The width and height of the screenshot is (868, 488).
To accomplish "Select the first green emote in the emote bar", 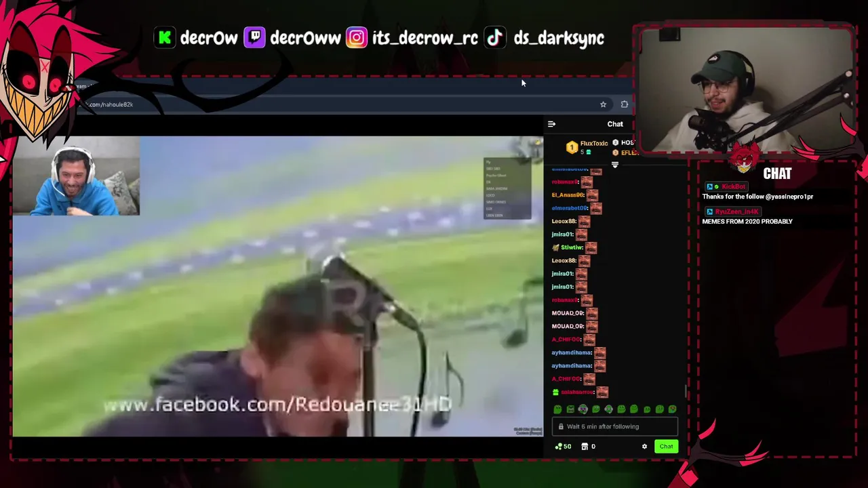I will click(557, 409).
